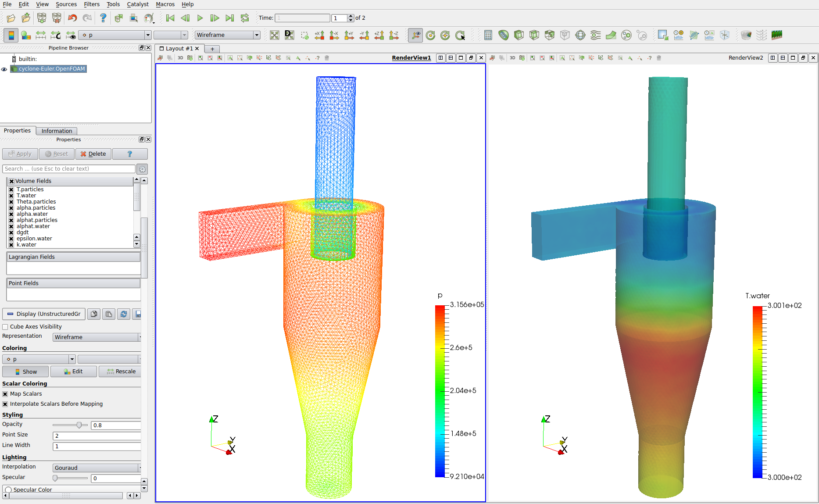
Task: Toggle Color Legend Visibility icon
Action: [11, 35]
